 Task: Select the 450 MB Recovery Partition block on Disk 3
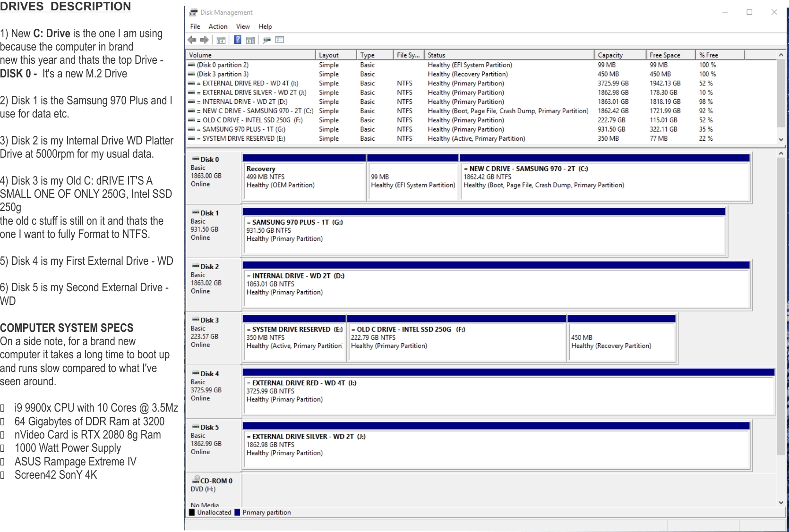[622, 338]
